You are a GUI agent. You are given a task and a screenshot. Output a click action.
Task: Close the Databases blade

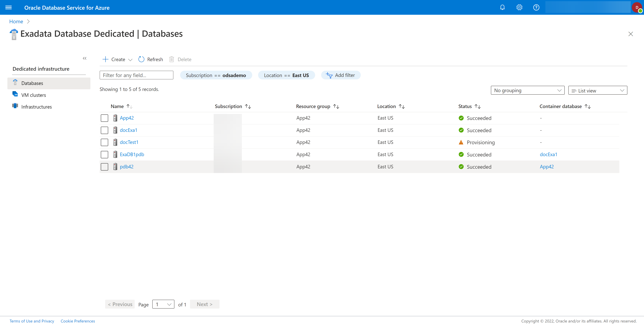[x=631, y=34]
